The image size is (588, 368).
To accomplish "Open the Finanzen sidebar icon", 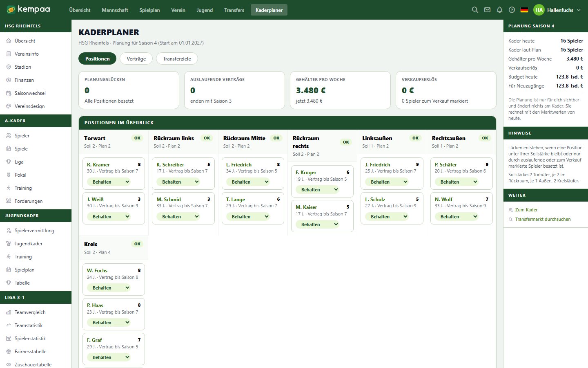I will point(9,80).
